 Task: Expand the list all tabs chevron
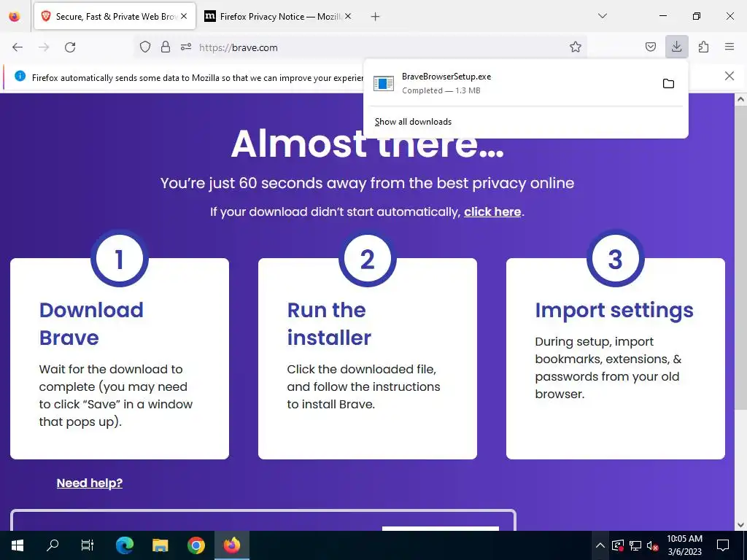(x=602, y=16)
